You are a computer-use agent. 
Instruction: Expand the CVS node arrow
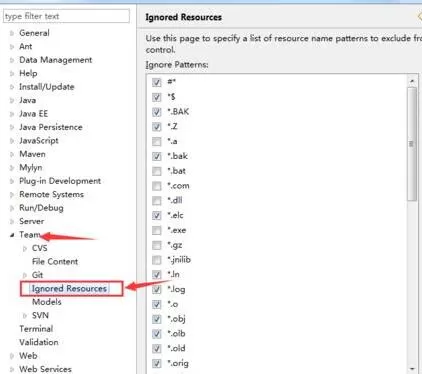point(25,248)
